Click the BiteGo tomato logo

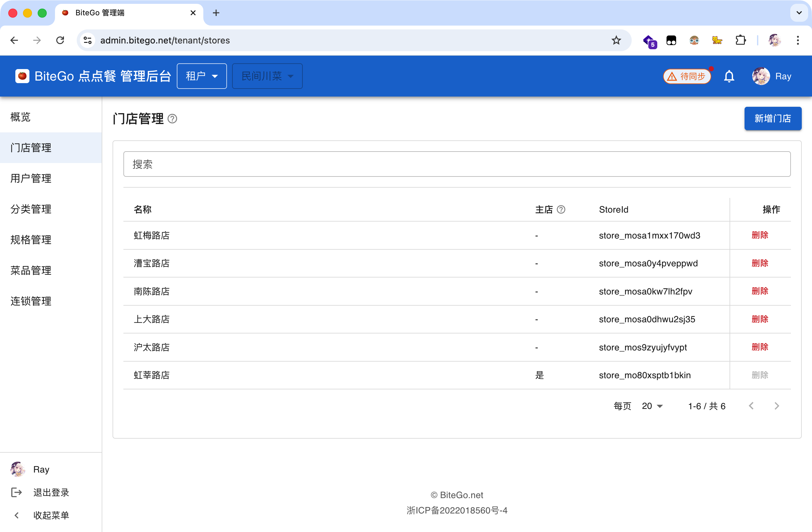22,76
